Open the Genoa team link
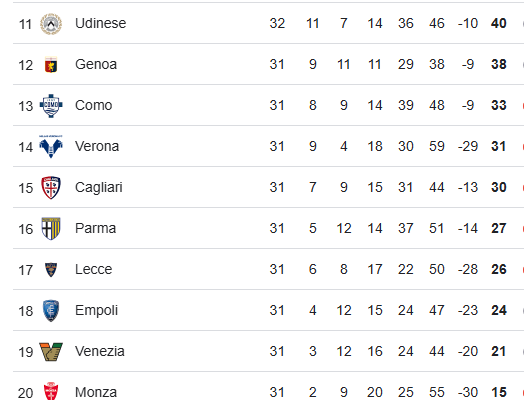The width and height of the screenshot is (524, 400). 96,64
